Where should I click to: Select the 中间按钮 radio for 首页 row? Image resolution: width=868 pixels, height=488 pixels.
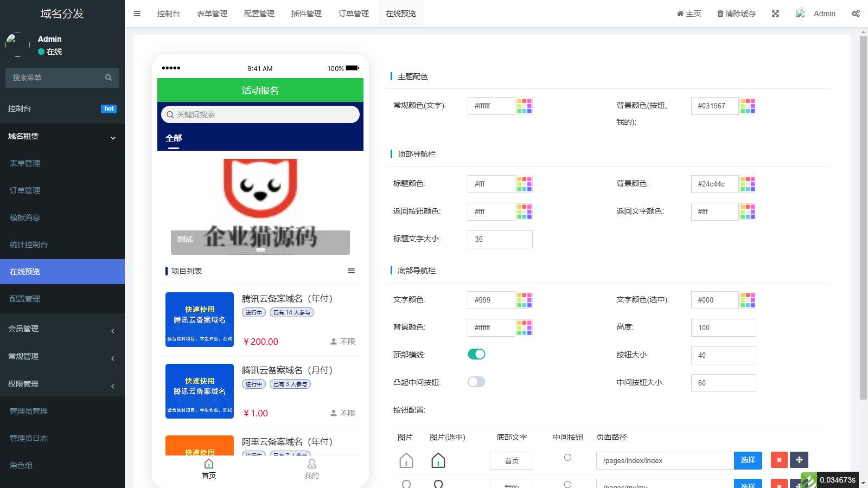point(567,458)
